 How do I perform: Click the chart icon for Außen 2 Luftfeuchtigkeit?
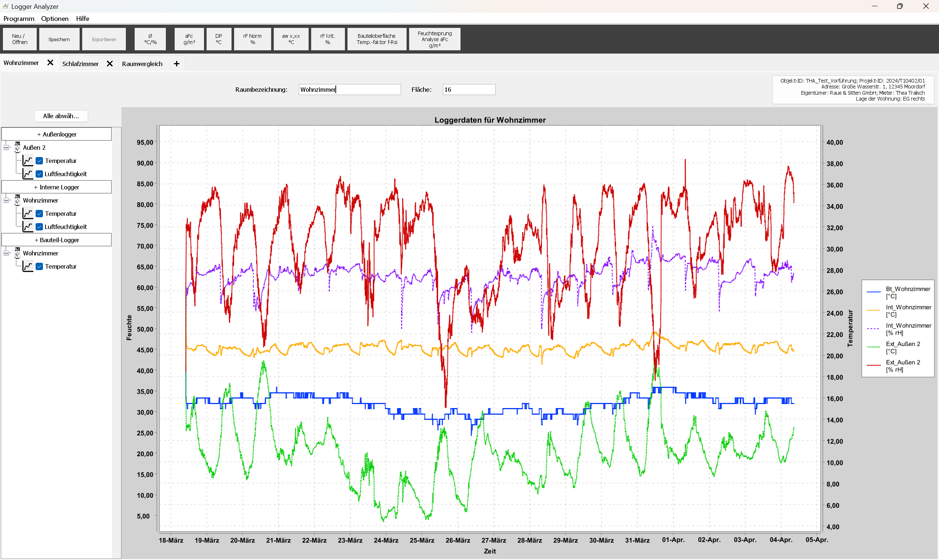[x=28, y=174]
